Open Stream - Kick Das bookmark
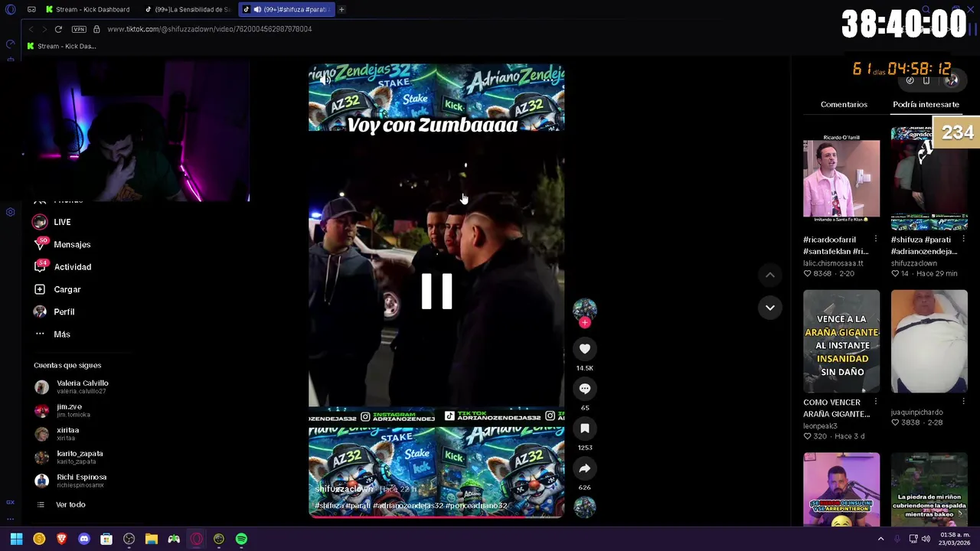The width and height of the screenshot is (980, 551). tap(61, 46)
